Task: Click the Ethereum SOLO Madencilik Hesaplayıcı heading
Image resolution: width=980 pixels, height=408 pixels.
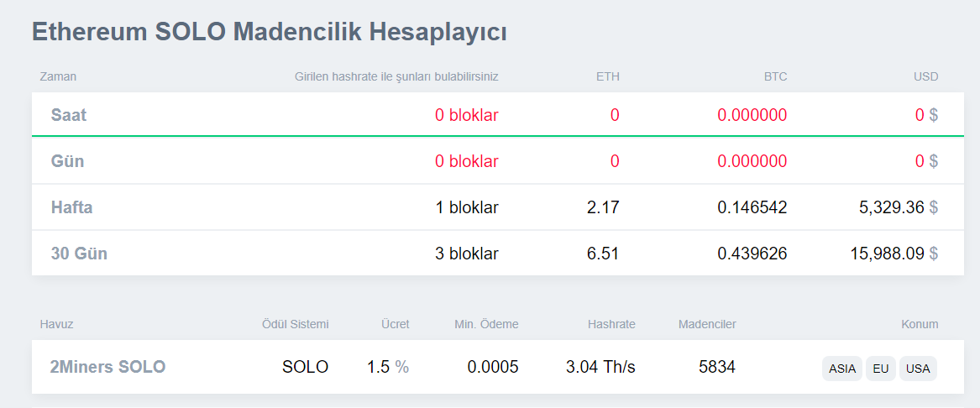Action: tap(270, 32)
